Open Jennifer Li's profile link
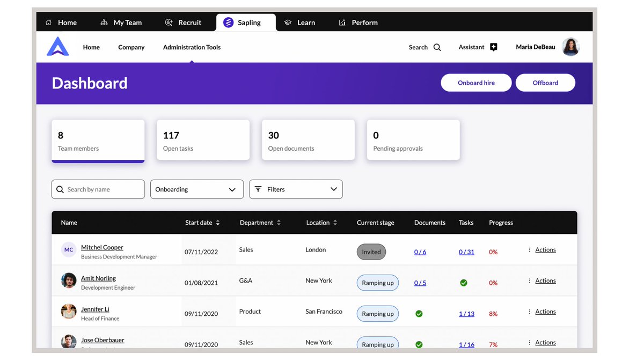The height and width of the screenshot is (362, 644). pyautogui.click(x=95, y=308)
